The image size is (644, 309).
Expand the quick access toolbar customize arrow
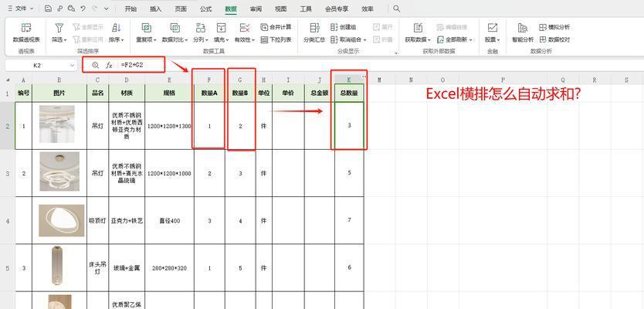tap(107, 8)
